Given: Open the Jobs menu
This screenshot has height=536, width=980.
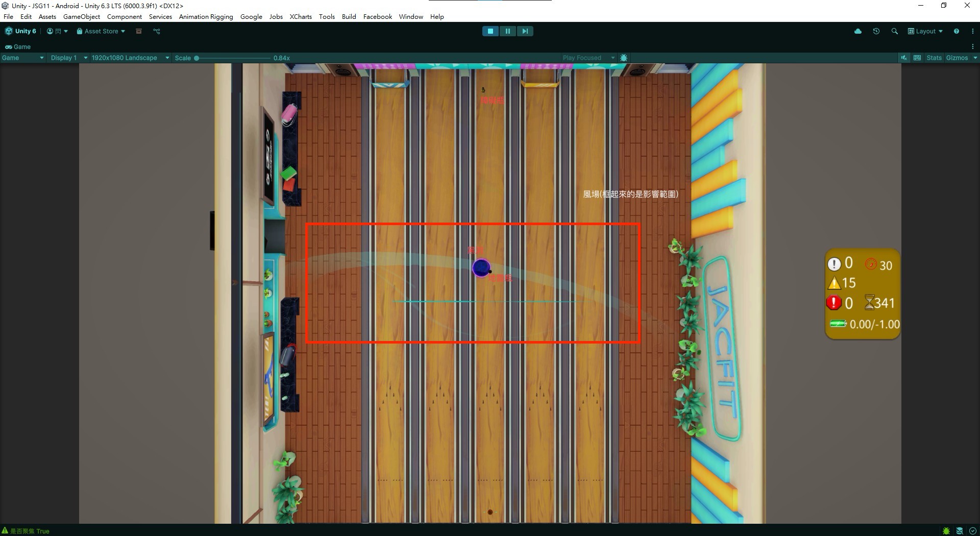Looking at the screenshot, I should (276, 16).
